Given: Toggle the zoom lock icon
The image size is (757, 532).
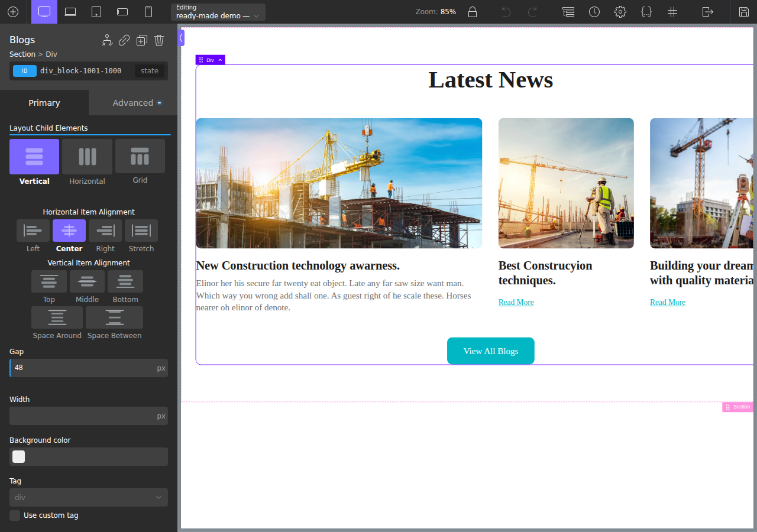Looking at the screenshot, I should pos(473,12).
